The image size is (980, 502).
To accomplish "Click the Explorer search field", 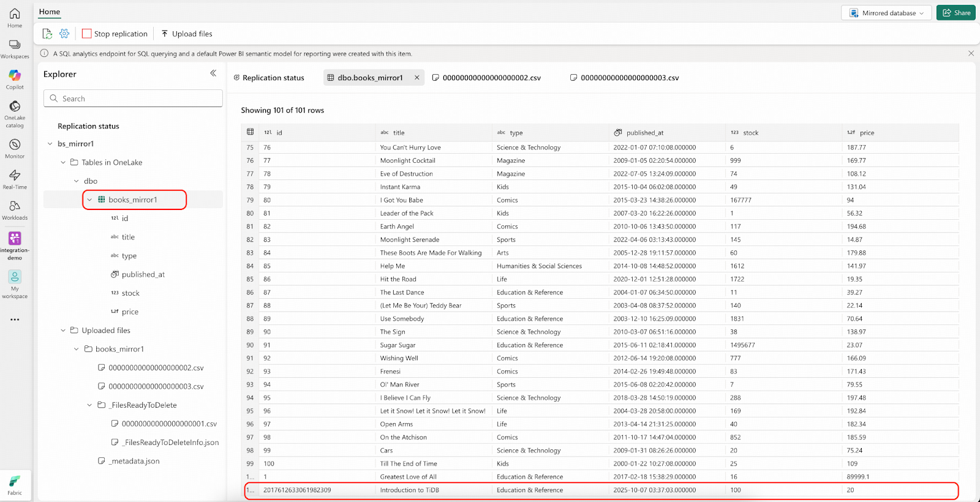I will coord(133,99).
